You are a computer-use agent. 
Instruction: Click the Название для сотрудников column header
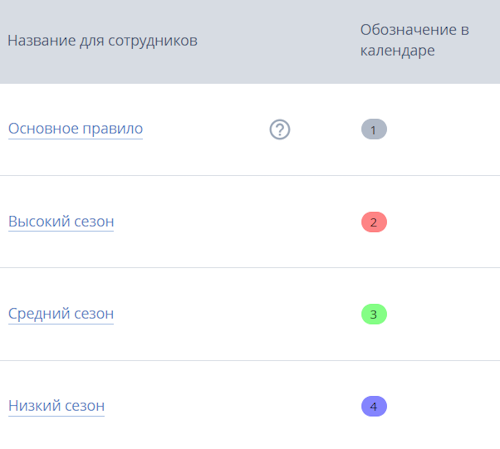tap(103, 41)
